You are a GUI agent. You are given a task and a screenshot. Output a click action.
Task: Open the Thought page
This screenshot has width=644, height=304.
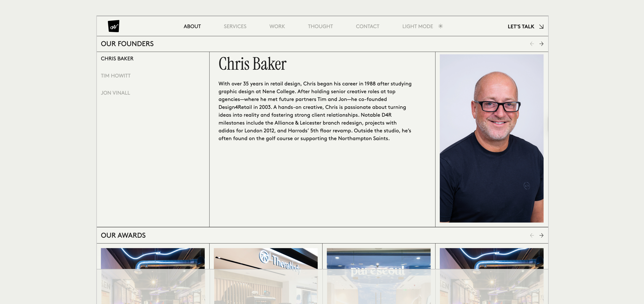(320, 26)
